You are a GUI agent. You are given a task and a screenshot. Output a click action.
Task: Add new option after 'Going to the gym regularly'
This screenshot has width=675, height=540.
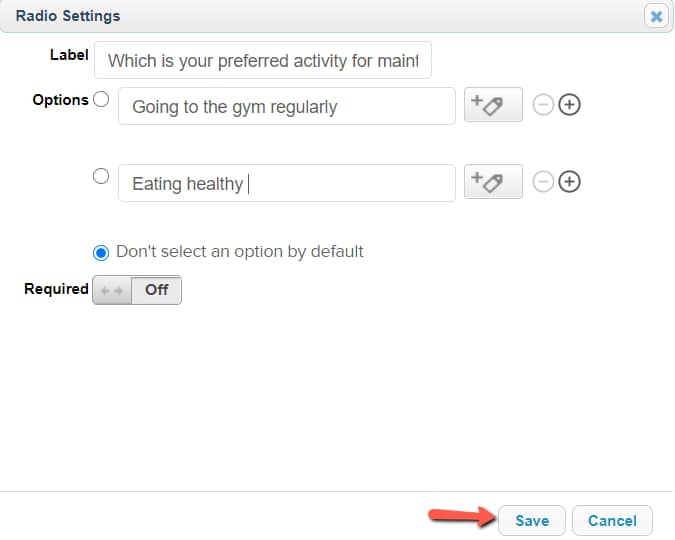coord(569,105)
